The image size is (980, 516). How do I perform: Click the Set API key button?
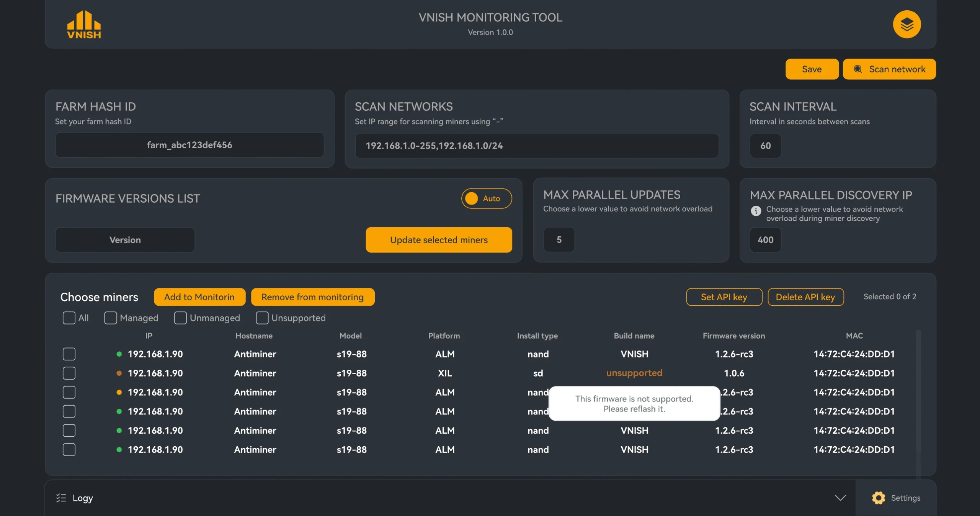tap(724, 297)
